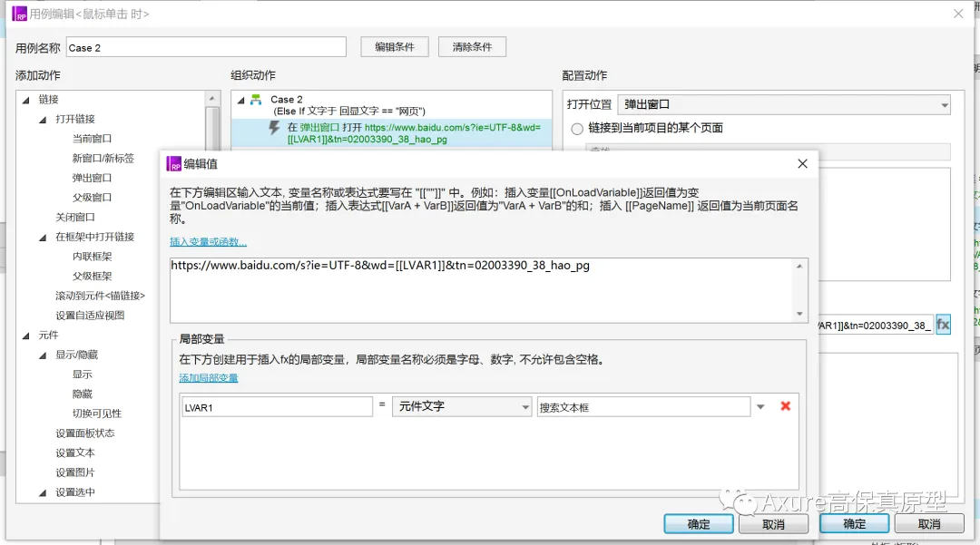Collapse the 显示/隐藏 tree group
Image resolution: width=980 pixels, height=545 pixels.
pyautogui.click(x=43, y=355)
